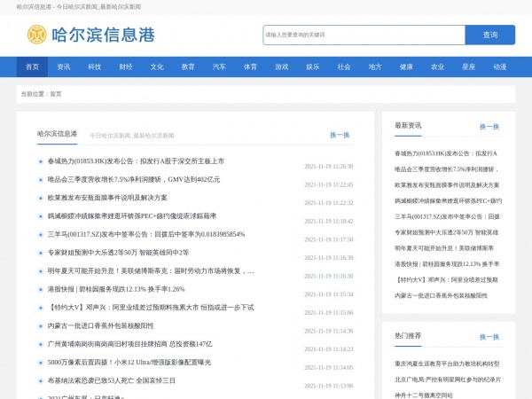This screenshot has width=532, height=399.
Task: Click the bullet icon beside 布基纳法索 article
Action: tap(41, 381)
